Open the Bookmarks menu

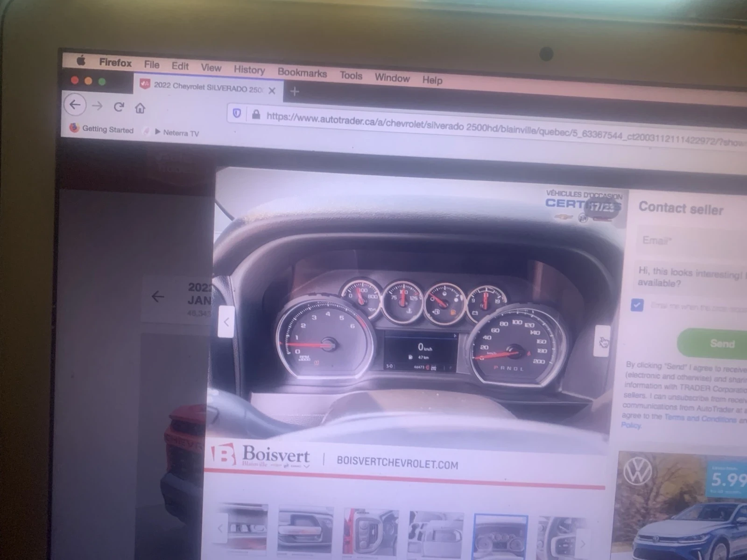pos(302,73)
